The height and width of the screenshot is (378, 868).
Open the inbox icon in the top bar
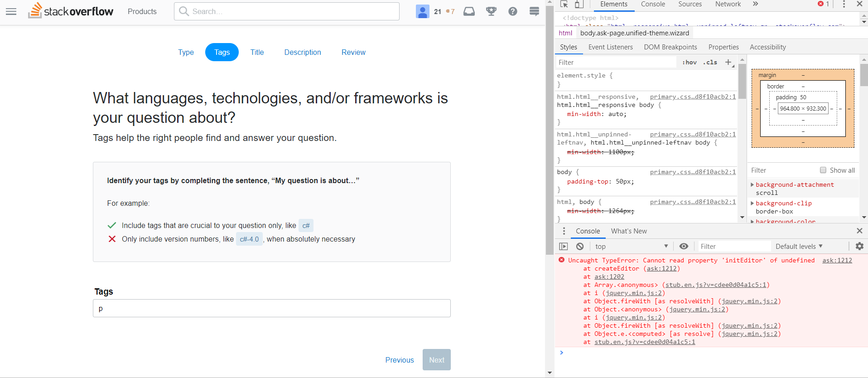click(469, 11)
